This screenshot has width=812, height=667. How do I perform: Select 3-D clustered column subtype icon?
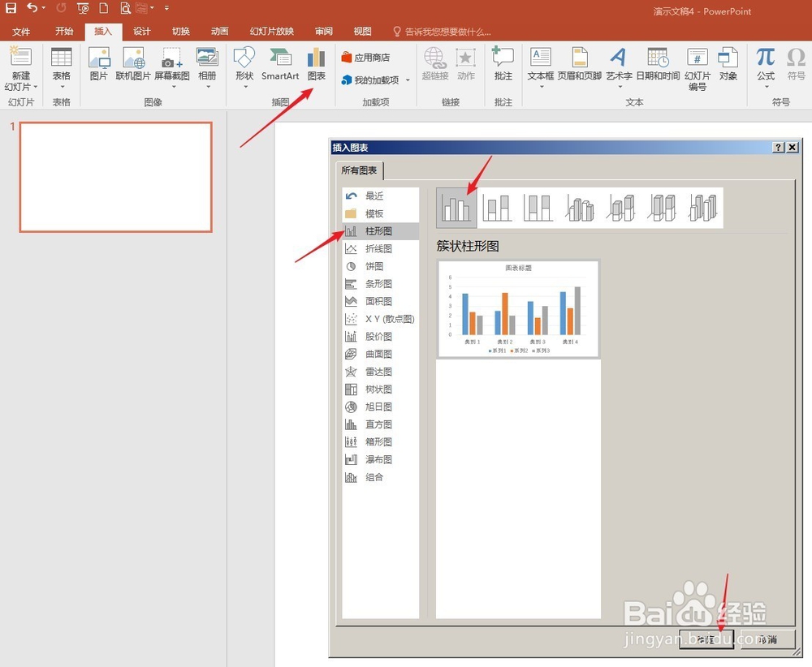tap(580, 208)
